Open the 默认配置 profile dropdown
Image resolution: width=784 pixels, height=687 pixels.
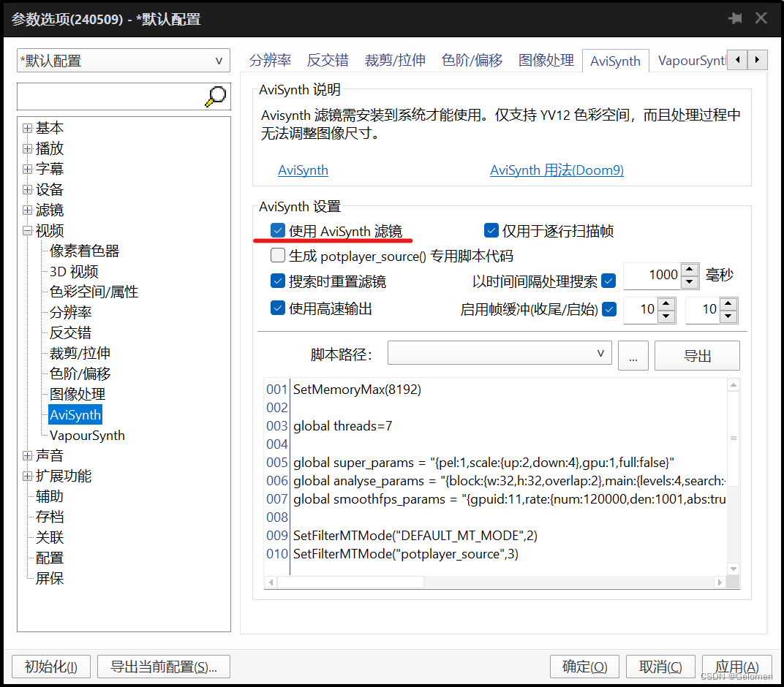123,61
